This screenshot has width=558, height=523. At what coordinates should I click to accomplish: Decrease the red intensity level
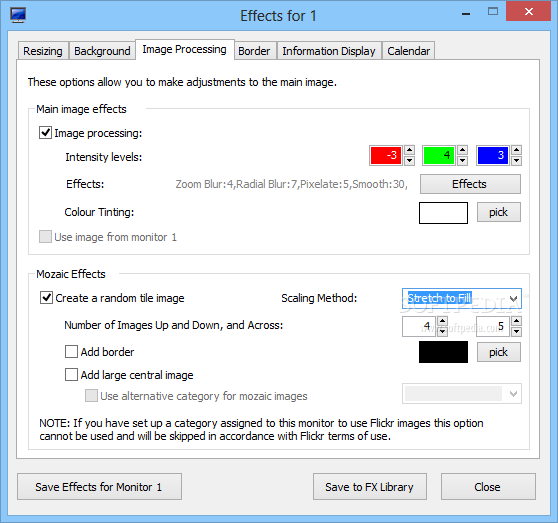pyautogui.click(x=409, y=160)
